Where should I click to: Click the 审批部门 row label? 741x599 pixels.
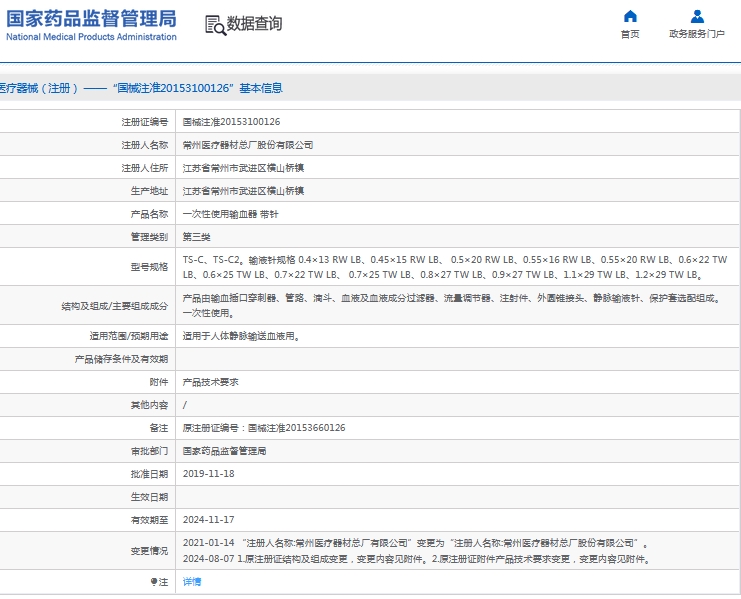coord(149,451)
